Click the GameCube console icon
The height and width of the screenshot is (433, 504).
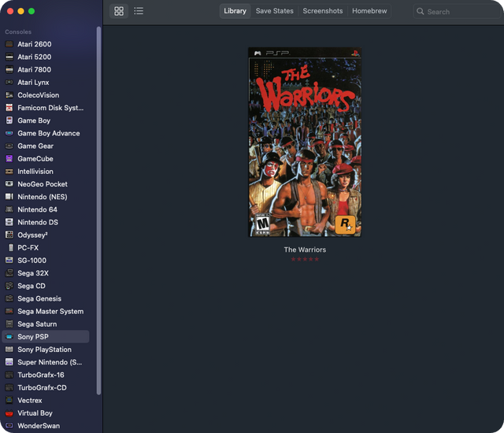coord(9,159)
